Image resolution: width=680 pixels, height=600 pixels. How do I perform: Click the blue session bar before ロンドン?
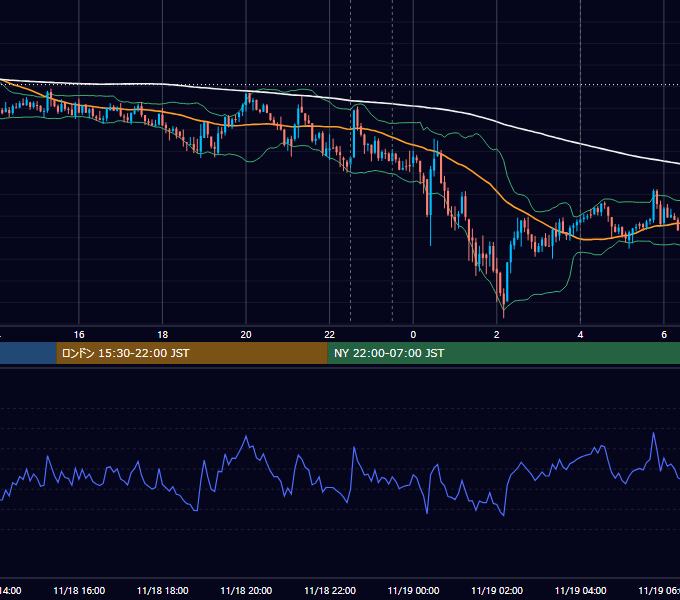(x=28, y=353)
